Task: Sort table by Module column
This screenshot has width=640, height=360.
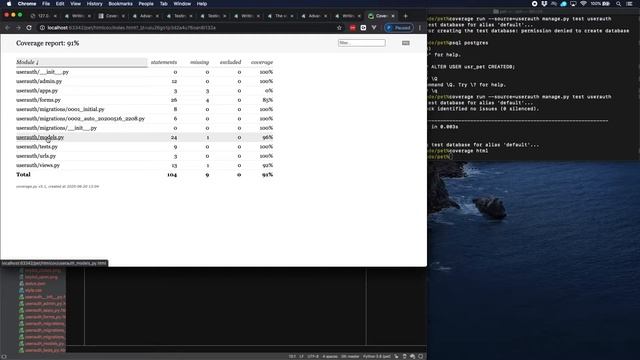Action: tap(81, 62)
